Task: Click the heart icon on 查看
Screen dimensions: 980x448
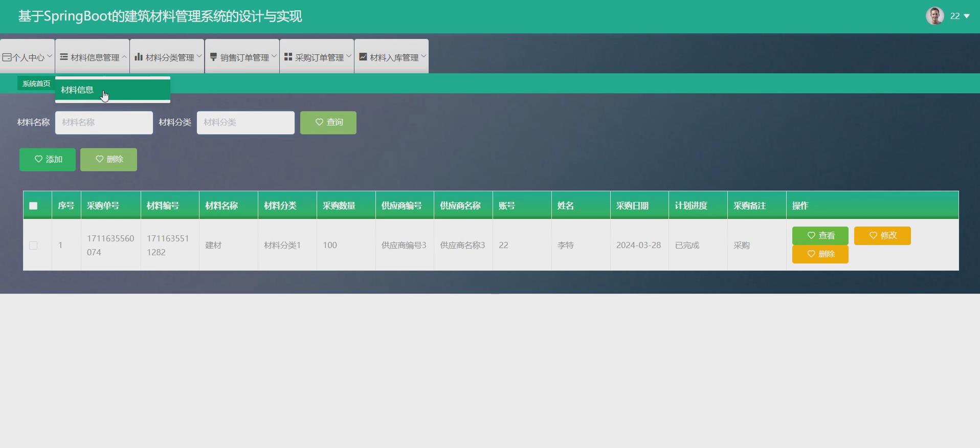Action: (x=811, y=235)
